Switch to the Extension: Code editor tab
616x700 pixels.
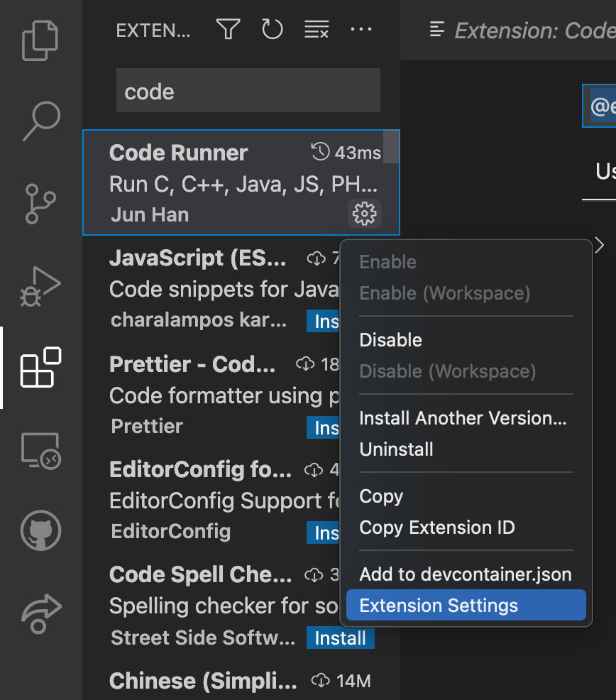[522, 31]
